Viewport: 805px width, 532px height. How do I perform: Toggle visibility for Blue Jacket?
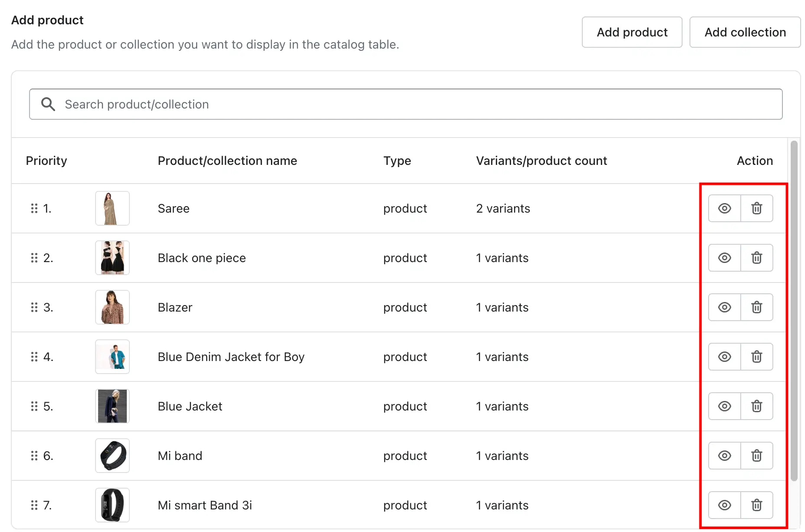point(724,406)
